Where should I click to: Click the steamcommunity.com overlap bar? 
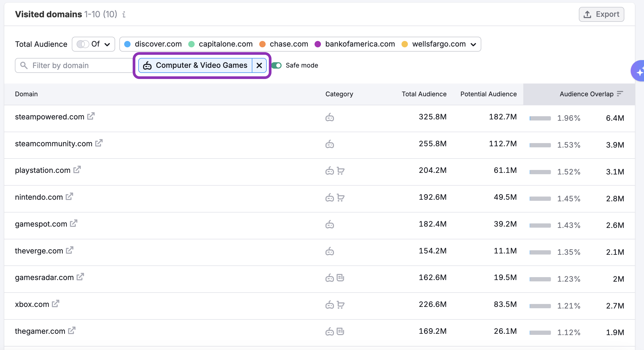540,145
